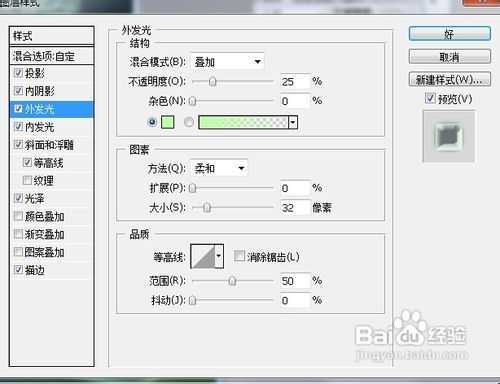Toggle the 内阴影 inner shadow checkbox

point(18,91)
